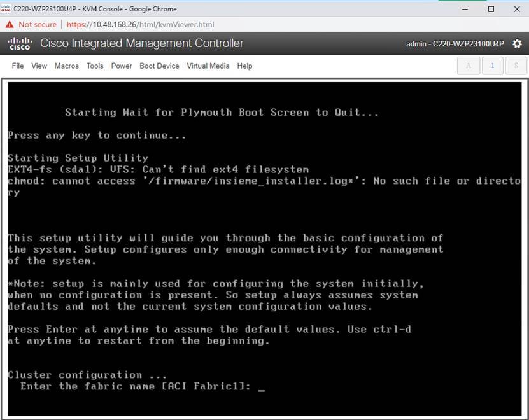Open the Virtual Media menu

point(208,66)
